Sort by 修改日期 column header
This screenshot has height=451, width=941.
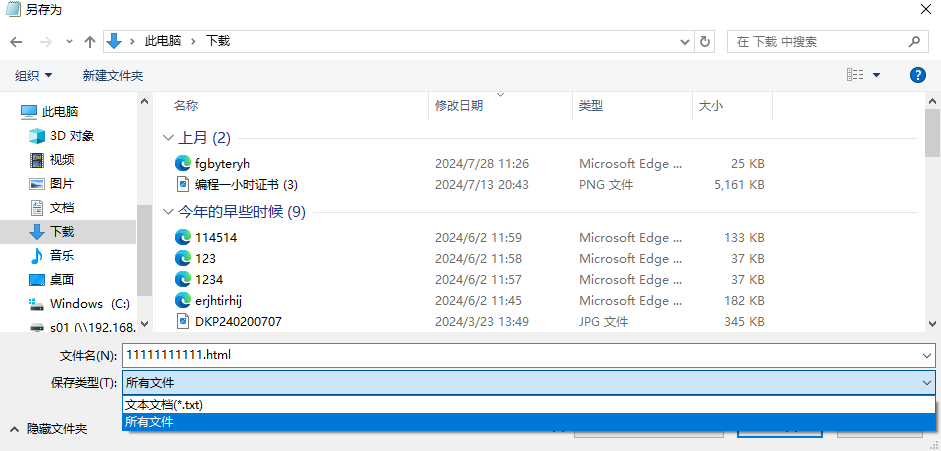click(x=459, y=106)
